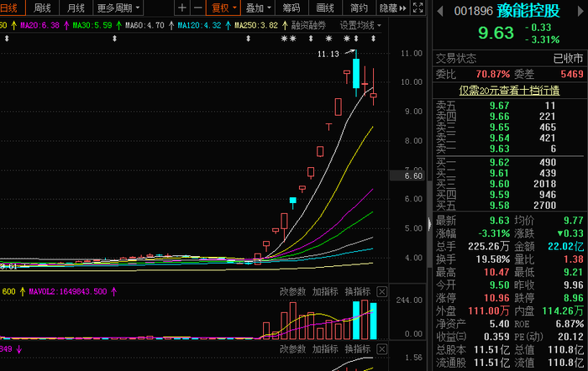Click the MA250 up-arrow indicator

(x=285, y=25)
